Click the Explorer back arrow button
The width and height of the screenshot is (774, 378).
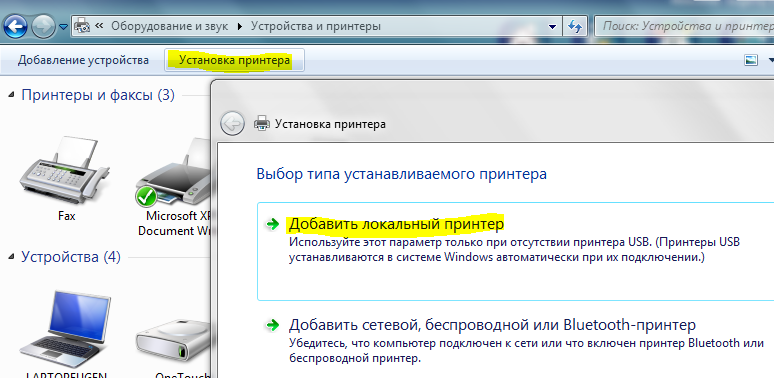point(15,26)
